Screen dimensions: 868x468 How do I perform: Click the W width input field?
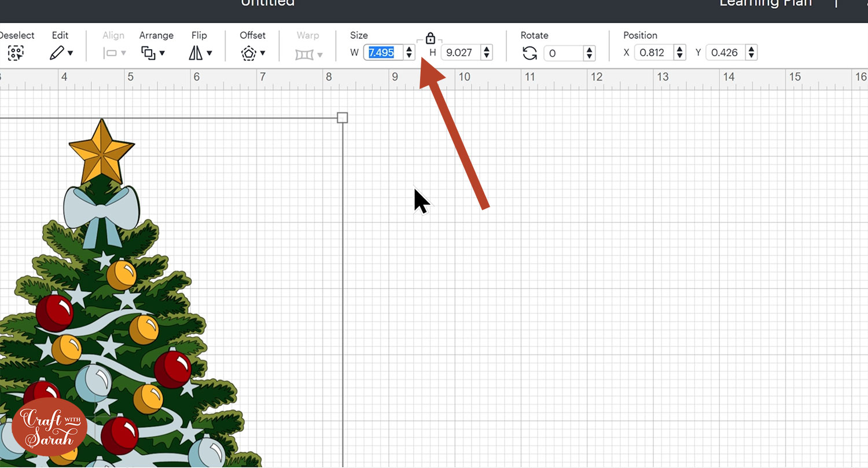point(383,53)
